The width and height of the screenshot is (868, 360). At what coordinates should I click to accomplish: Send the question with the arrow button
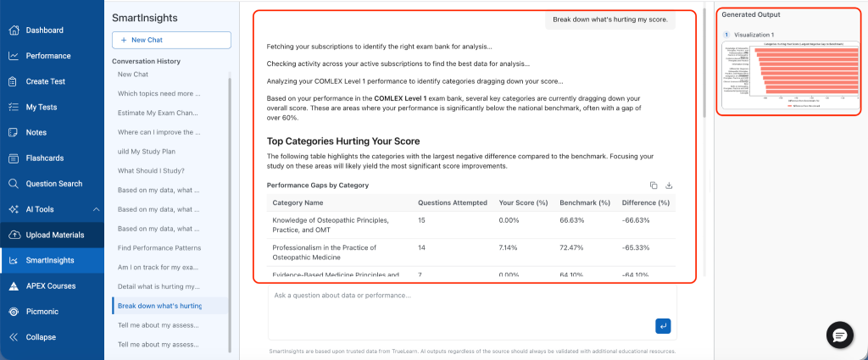(663, 326)
